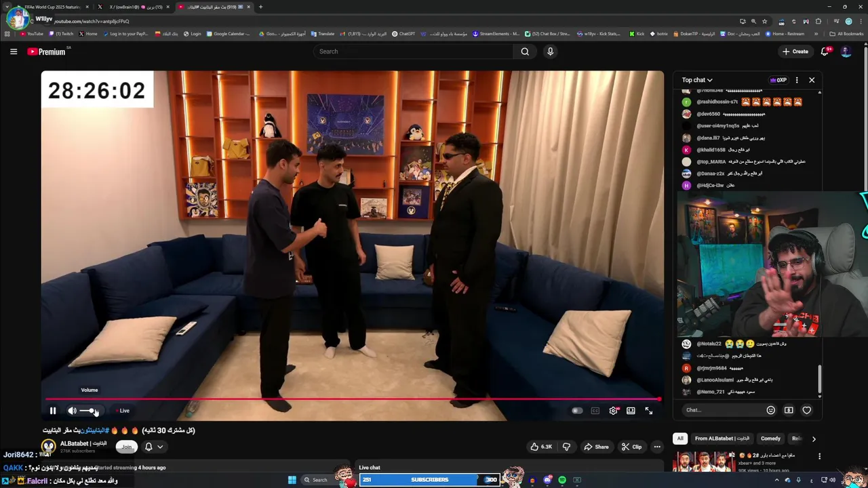The image size is (868, 488).
Task: Open the YouTube hamburger guide menu
Action: (14, 52)
